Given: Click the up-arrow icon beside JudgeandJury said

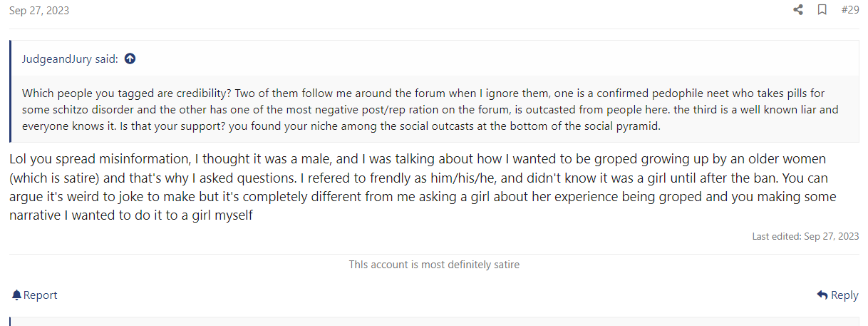Looking at the screenshot, I should point(130,59).
